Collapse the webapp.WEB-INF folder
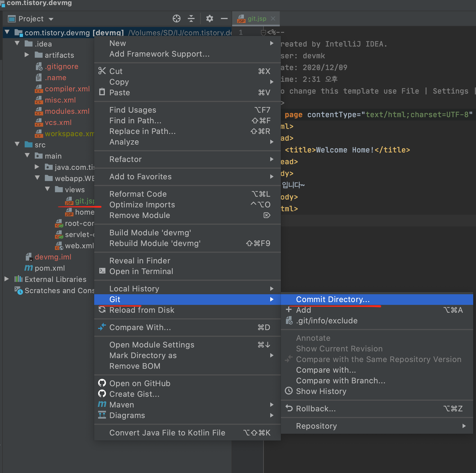The width and height of the screenshot is (476, 473). coord(38,178)
